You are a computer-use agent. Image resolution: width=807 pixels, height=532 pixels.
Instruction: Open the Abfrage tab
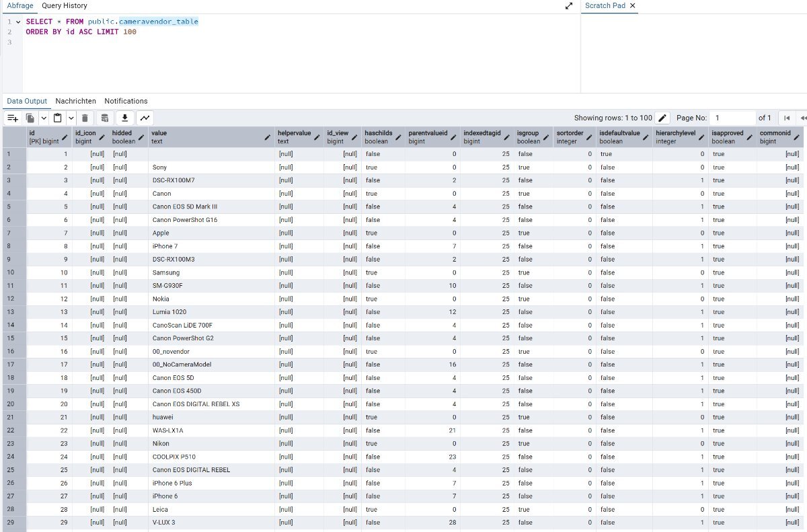pyautogui.click(x=20, y=5)
